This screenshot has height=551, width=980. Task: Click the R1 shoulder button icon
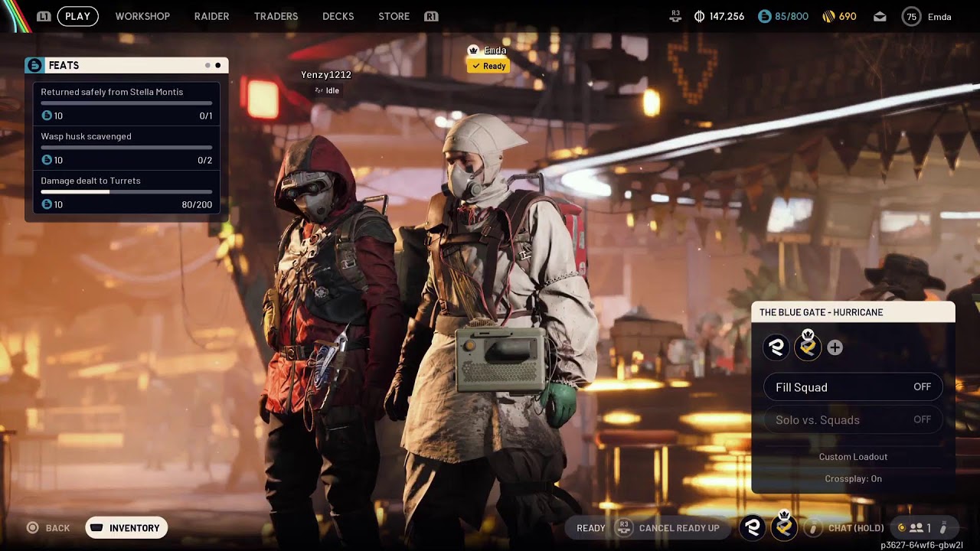[x=431, y=16]
